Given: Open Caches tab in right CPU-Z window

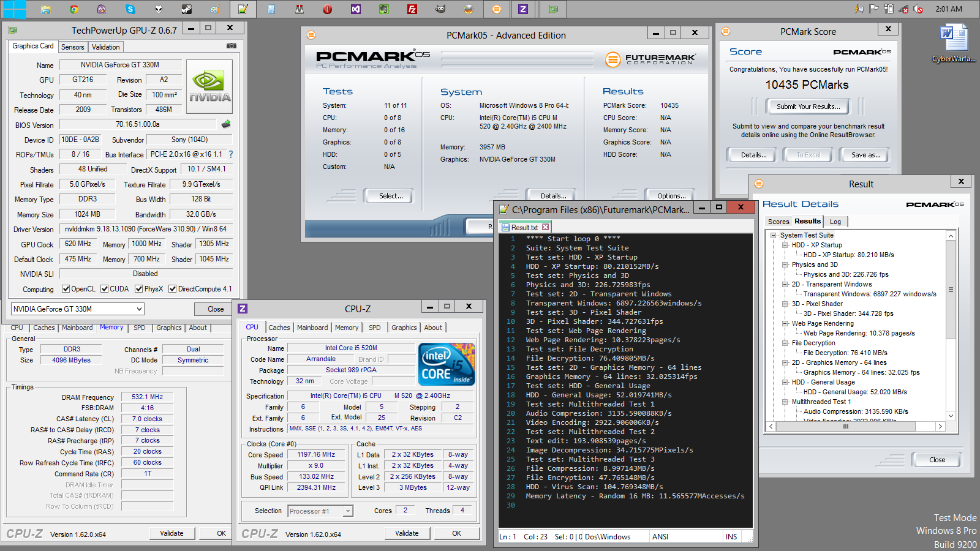Looking at the screenshot, I should tap(279, 328).
